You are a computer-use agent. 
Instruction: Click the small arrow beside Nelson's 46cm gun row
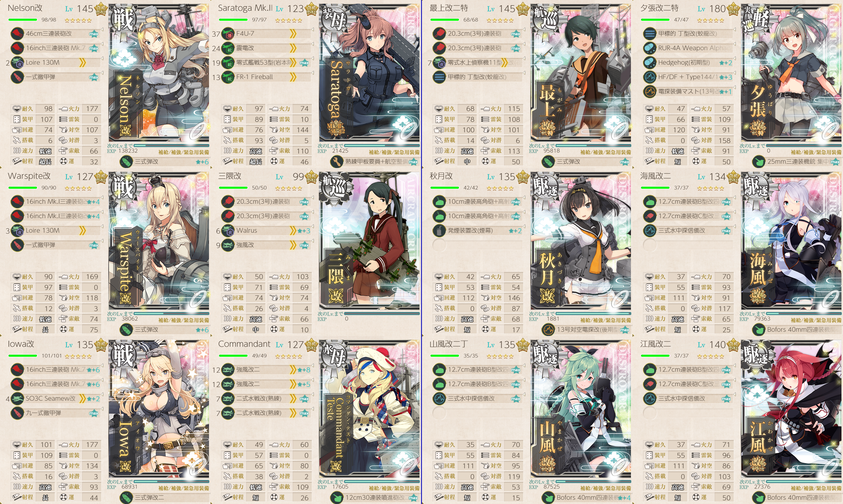point(102,30)
